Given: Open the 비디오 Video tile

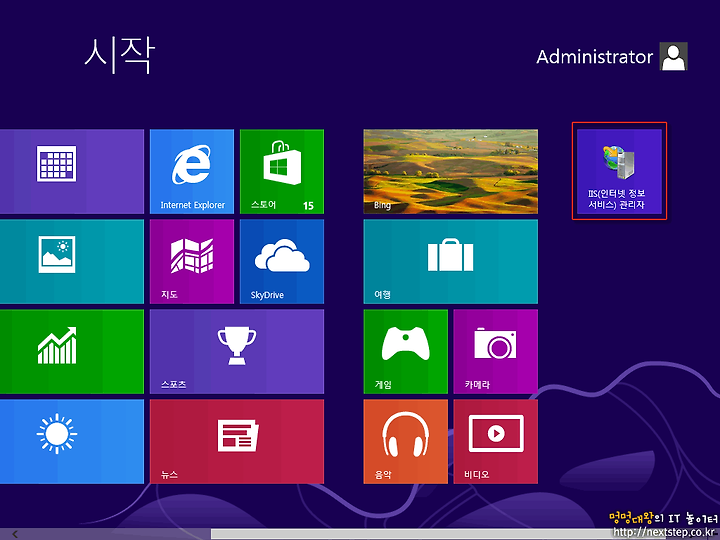Looking at the screenshot, I should pos(495,441).
